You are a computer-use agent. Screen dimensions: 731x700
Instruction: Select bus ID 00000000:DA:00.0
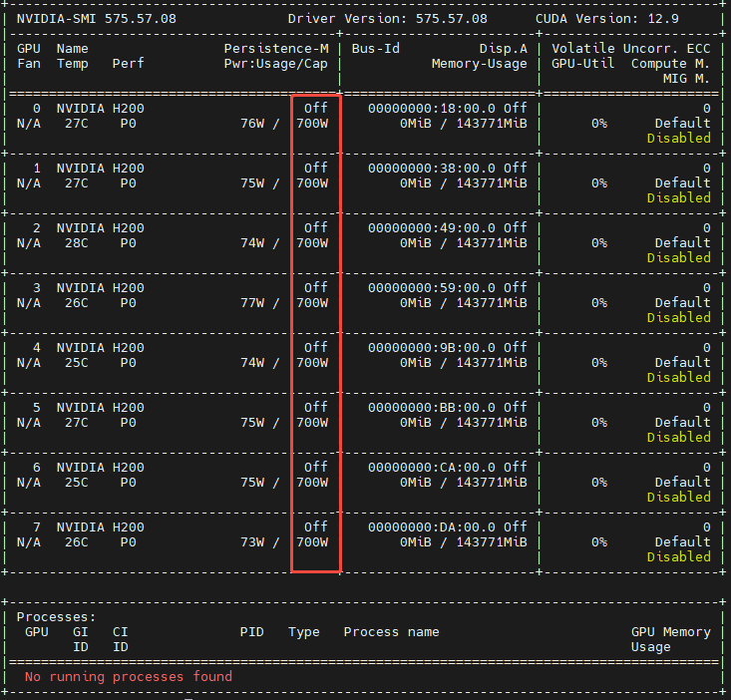tap(432, 527)
